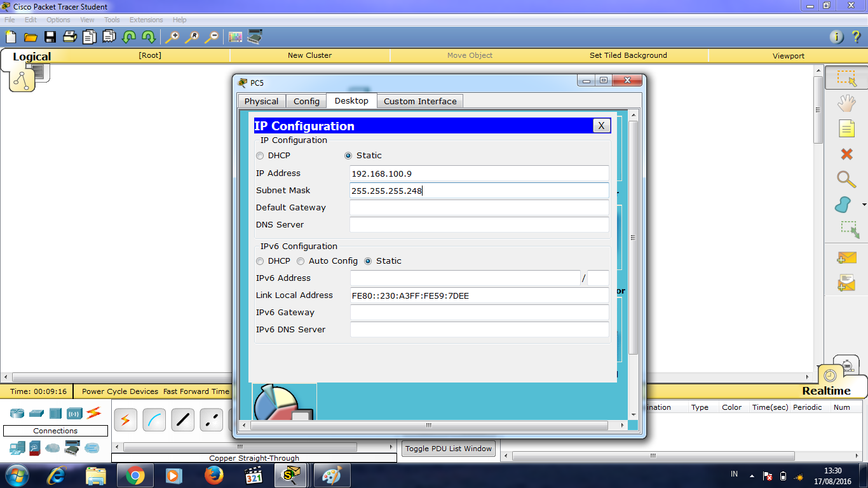Print using the printer icon

[x=69, y=37]
